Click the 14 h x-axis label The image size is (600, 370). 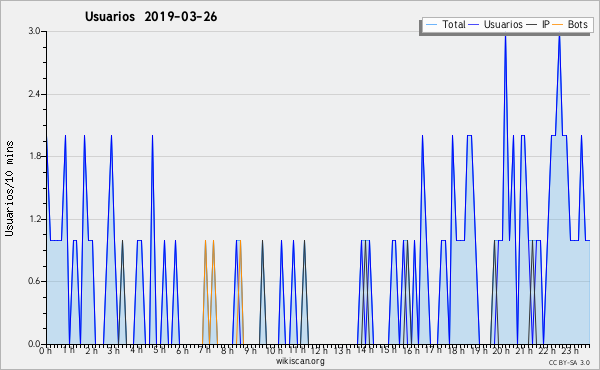pos(365,350)
